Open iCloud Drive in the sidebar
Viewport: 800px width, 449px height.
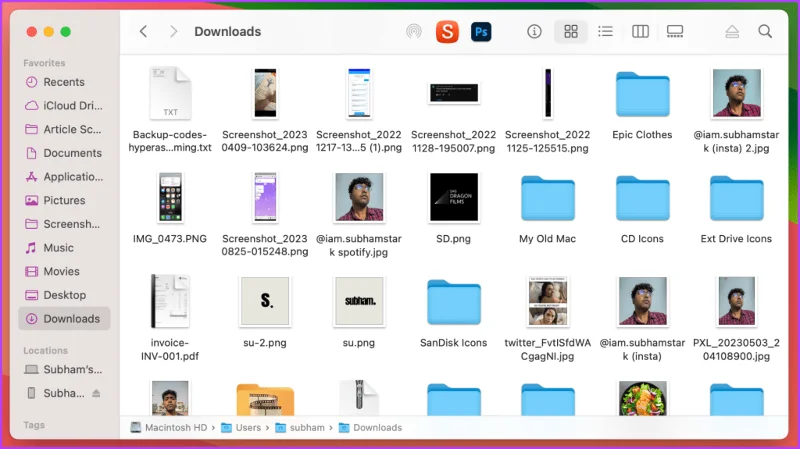point(64,106)
